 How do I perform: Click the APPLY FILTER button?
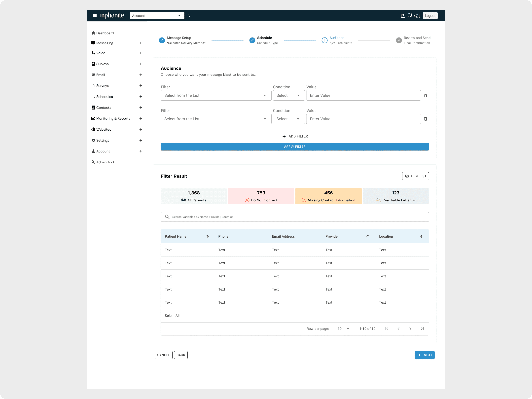295,147
